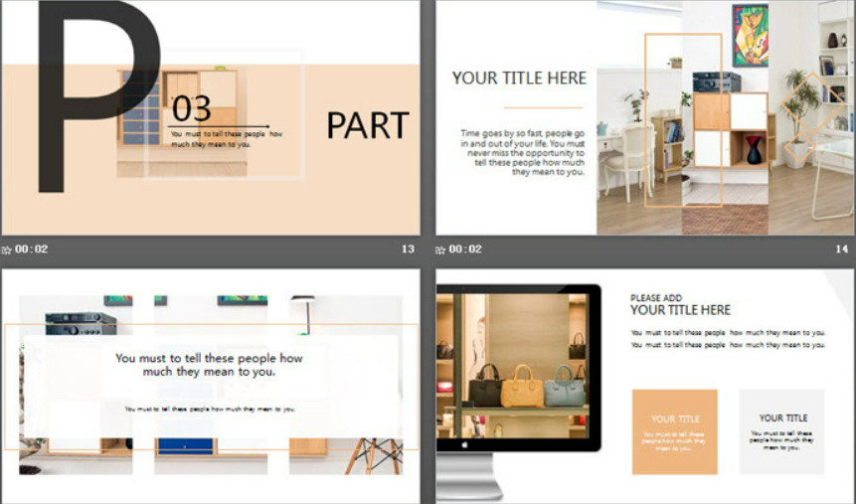Click the 00:02 timing under slide 14
This screenshot has height=504, width=856.
465,250
